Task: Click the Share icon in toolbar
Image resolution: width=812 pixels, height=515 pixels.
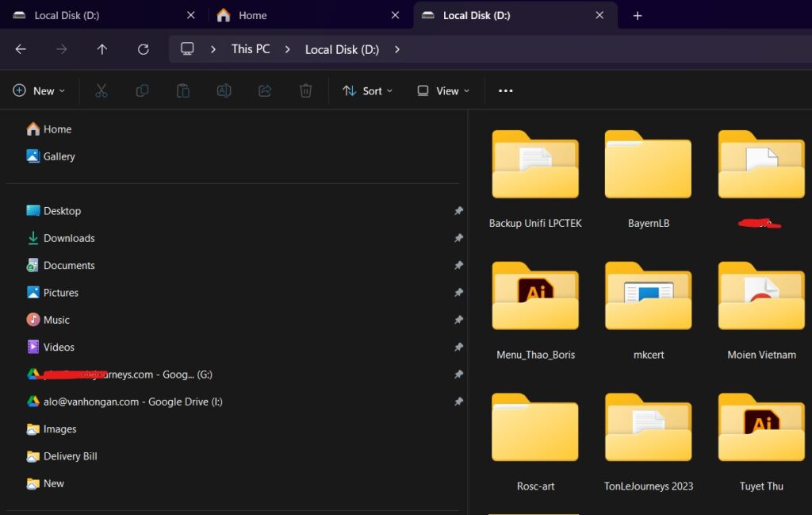Action: pos(265,91)
